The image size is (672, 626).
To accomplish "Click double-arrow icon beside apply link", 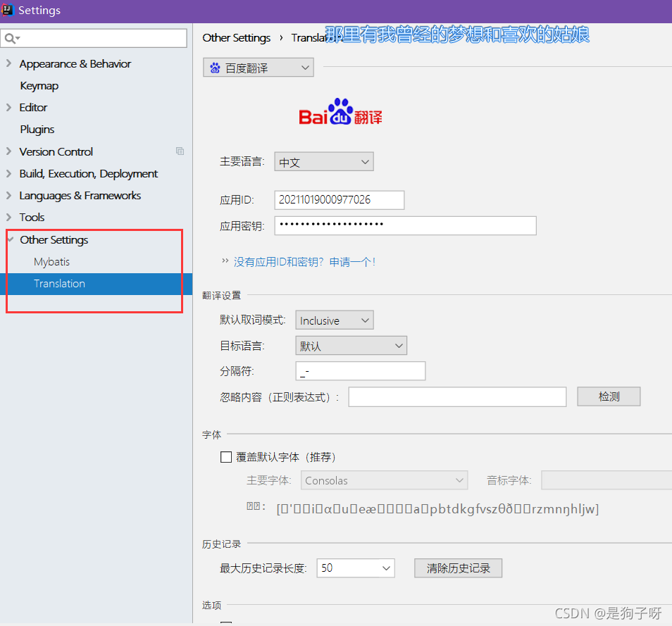I will [225, 261].
